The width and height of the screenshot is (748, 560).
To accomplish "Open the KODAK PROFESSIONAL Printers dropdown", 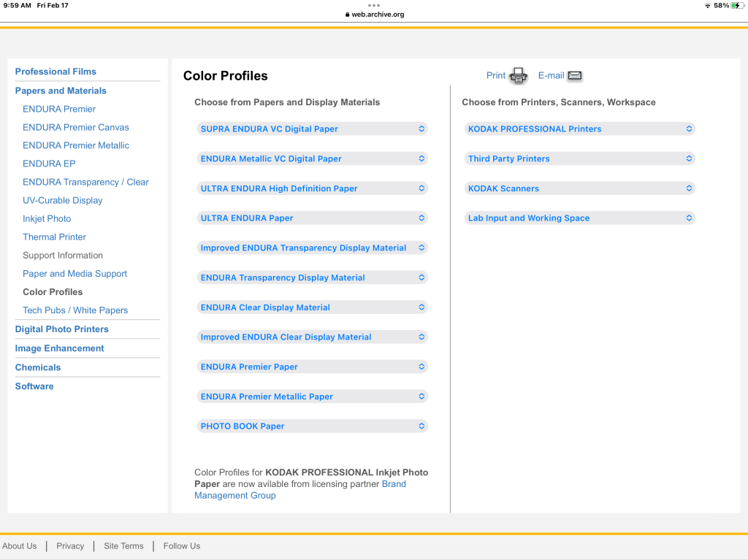I will [579, 129].
